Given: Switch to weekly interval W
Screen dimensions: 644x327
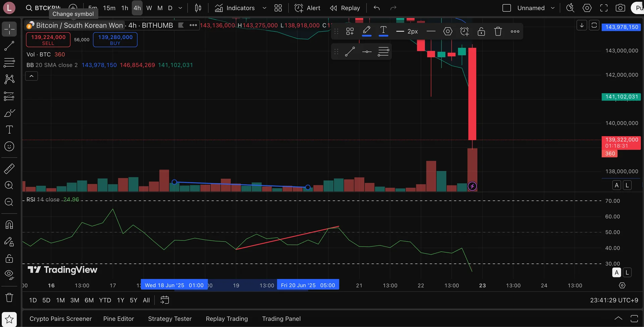Looking at the screenshot, I should tap(149, 8).
